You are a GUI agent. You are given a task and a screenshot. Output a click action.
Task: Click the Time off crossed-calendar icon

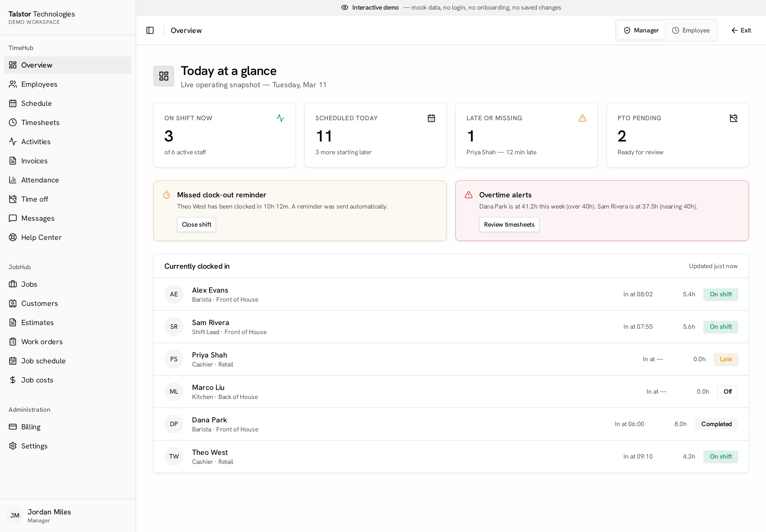click(x=13, y=199)
